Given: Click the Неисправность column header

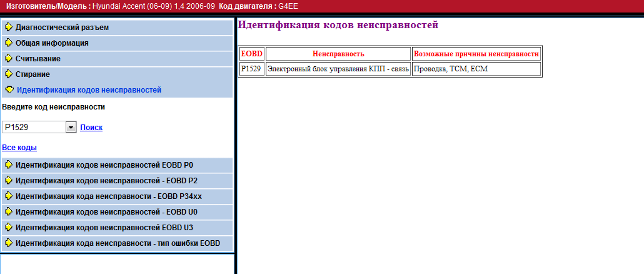Looking at the screenshot, I should tap(338, 54).
